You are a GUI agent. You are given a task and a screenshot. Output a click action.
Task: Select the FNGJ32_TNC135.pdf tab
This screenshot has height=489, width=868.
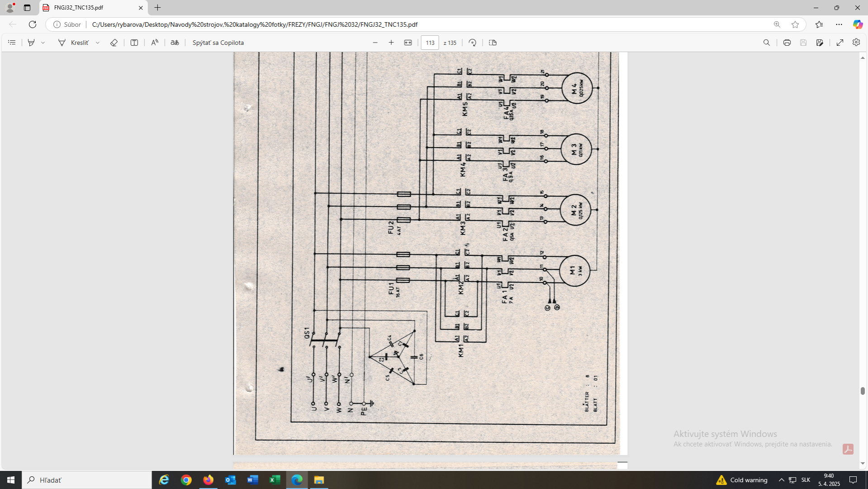pyautogui.click(x=90, y=8)
